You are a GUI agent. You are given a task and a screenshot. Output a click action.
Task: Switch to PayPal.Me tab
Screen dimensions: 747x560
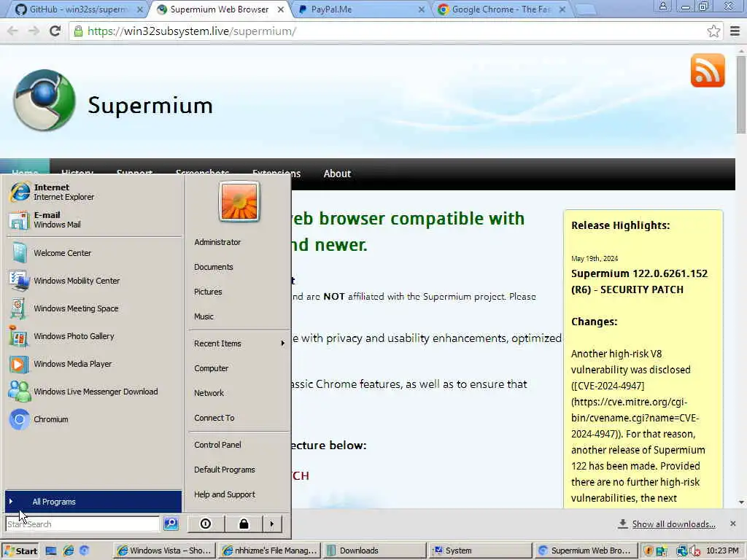point(361,9)
